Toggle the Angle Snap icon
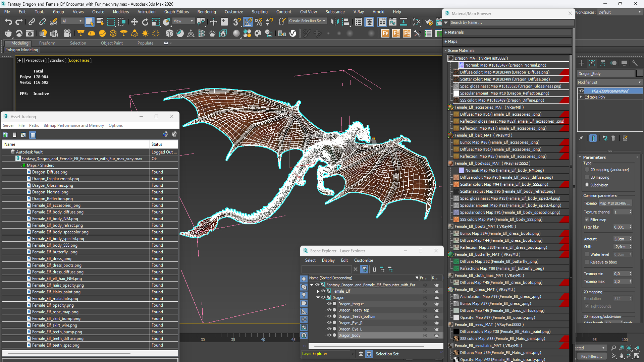This screenshot has height=362, width=644. click(x=248, y=22)
